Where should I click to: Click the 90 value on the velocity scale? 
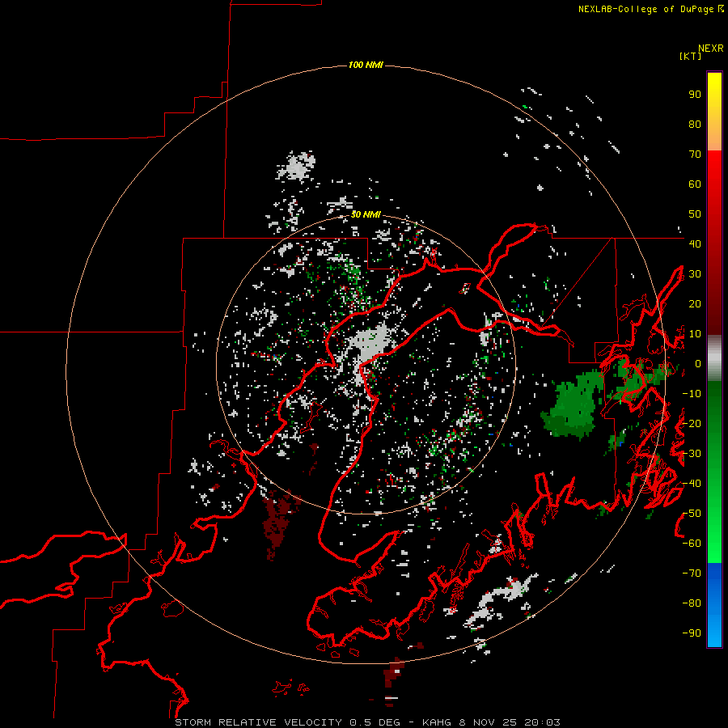pos(695,95)
